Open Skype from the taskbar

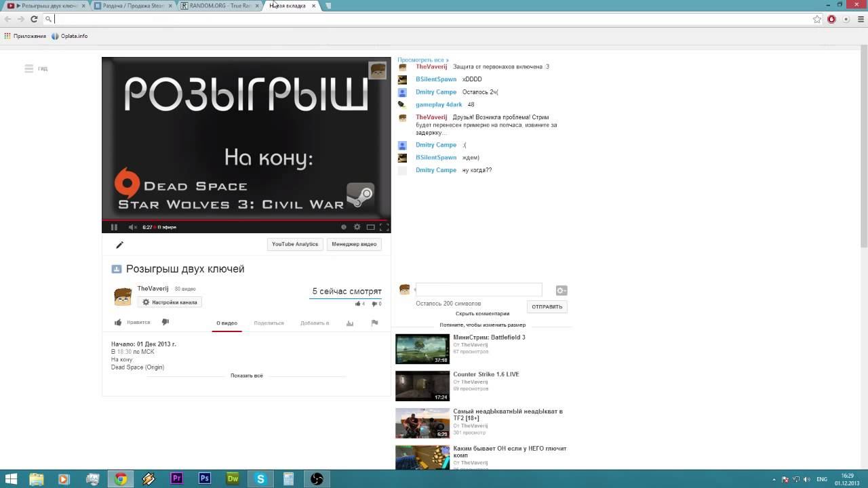[x=260, y=479]
